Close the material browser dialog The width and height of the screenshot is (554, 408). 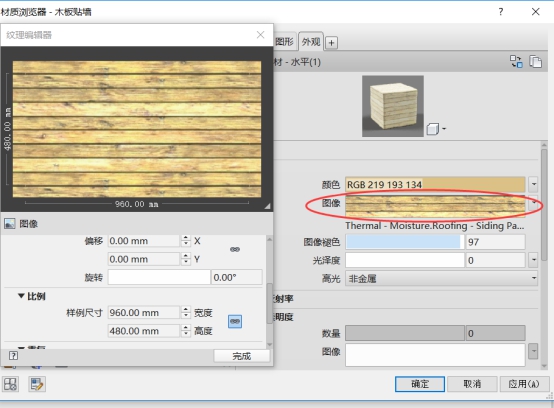click(x=535, y=12)
